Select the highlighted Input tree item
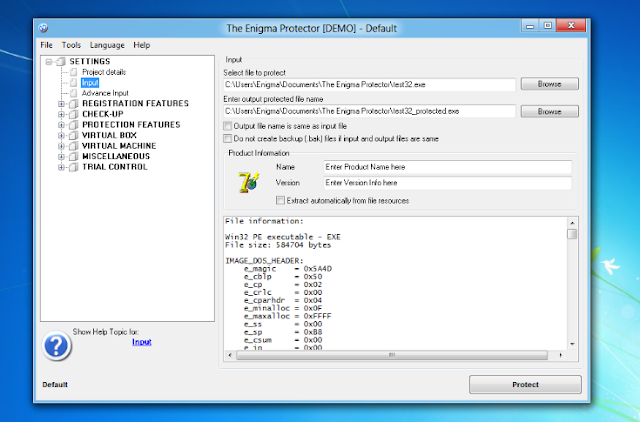 [90, 83]
